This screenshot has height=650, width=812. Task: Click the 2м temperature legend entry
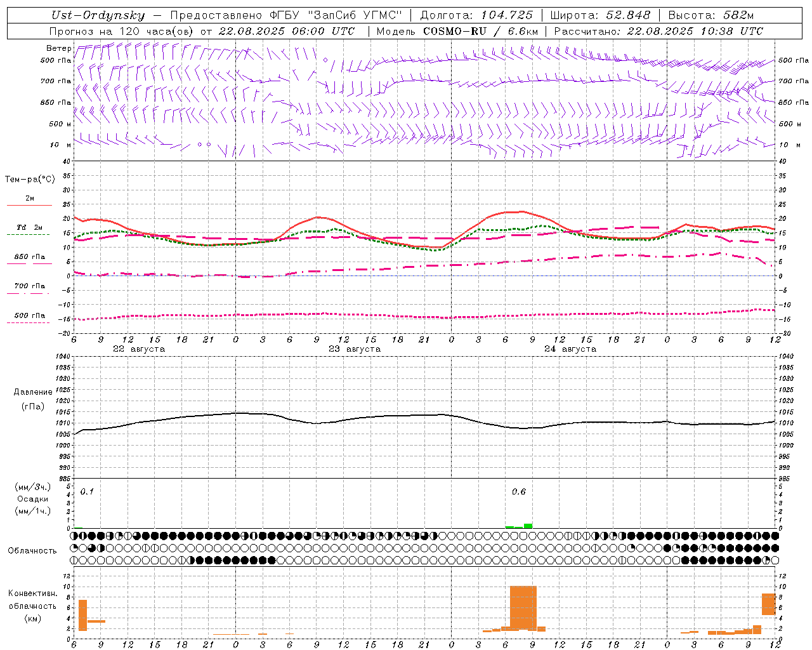(30, 198)
